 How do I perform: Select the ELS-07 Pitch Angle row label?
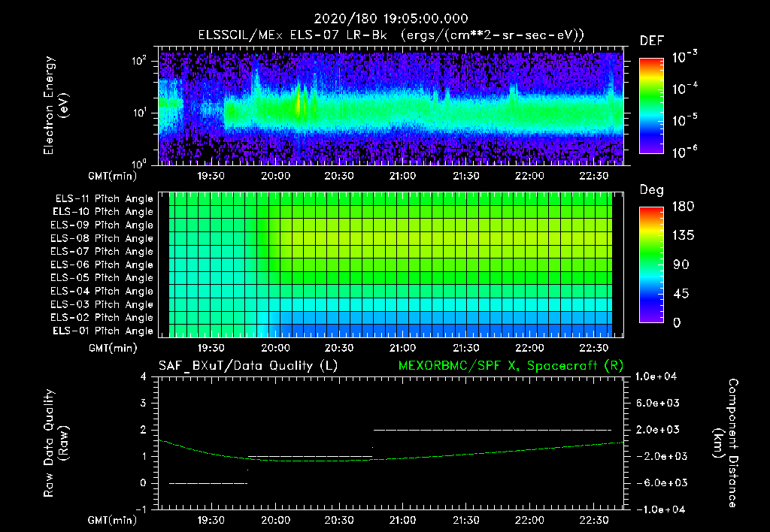(x=102, y=251)
